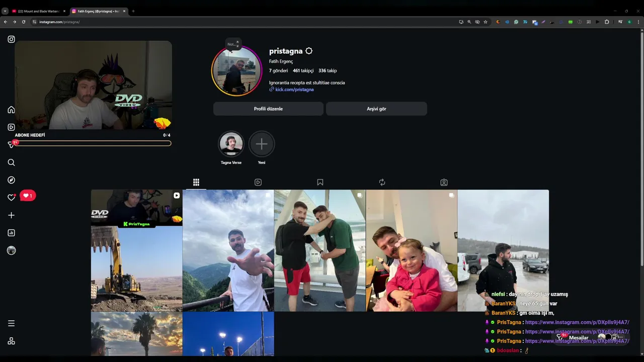Viewport: 644px width, 362px height.
Task: Open profile via sidebar avatar icon
Action: point(11,250)
